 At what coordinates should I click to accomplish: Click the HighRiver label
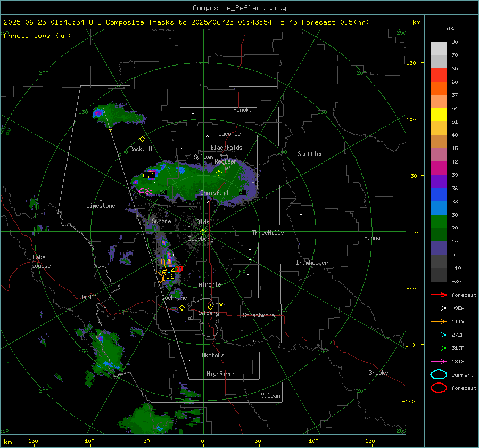pyautogui.click(x=221, y=374)
